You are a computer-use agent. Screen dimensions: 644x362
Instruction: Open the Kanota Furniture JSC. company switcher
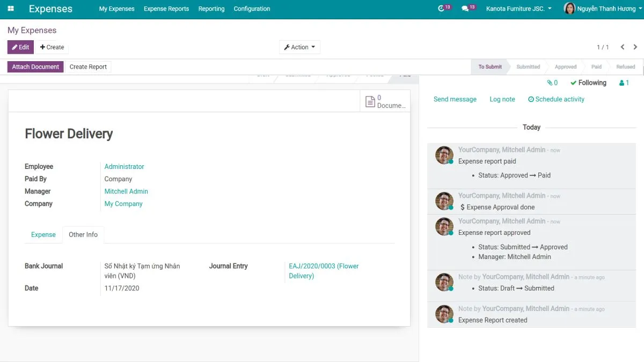(x=518, y=9)
